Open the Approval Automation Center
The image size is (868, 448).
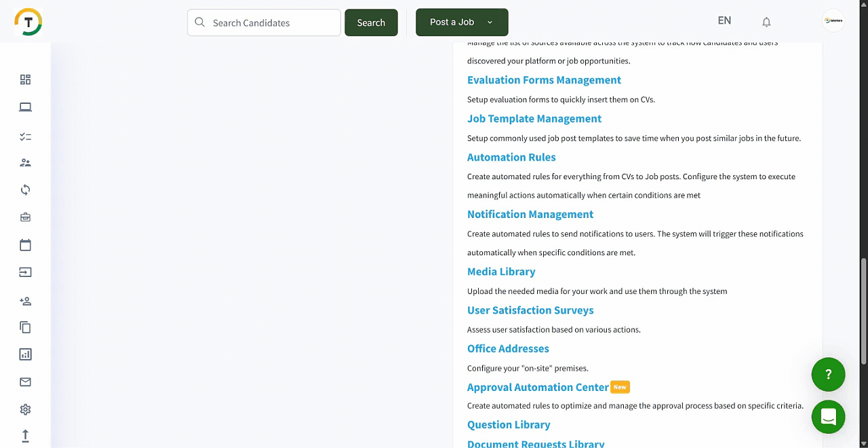(537, 387)
